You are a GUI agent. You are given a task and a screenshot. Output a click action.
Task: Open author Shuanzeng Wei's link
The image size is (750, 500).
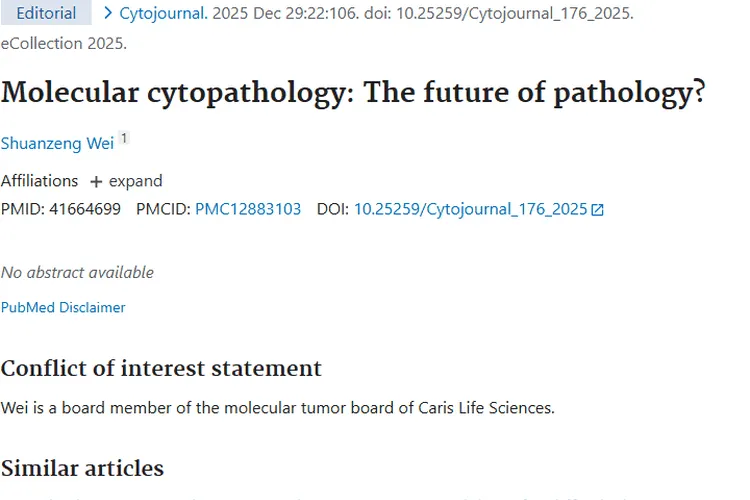point(57,143)
